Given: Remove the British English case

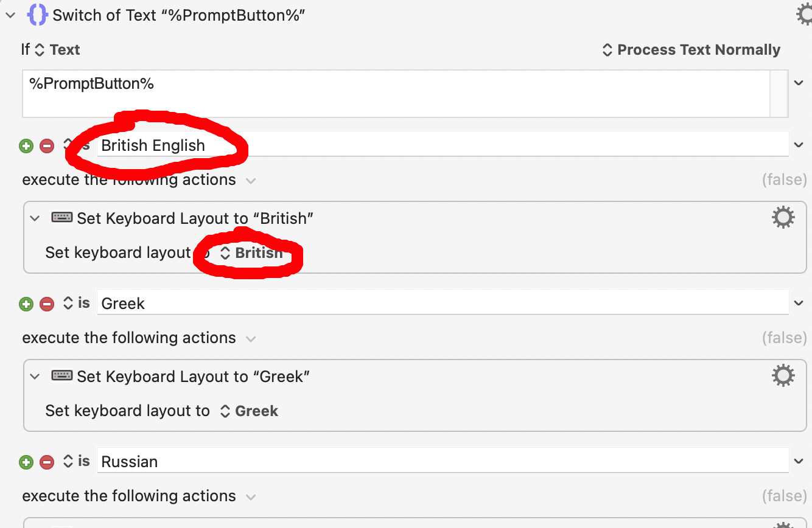Looking at the screenshot, I should (x=47, y=146).
